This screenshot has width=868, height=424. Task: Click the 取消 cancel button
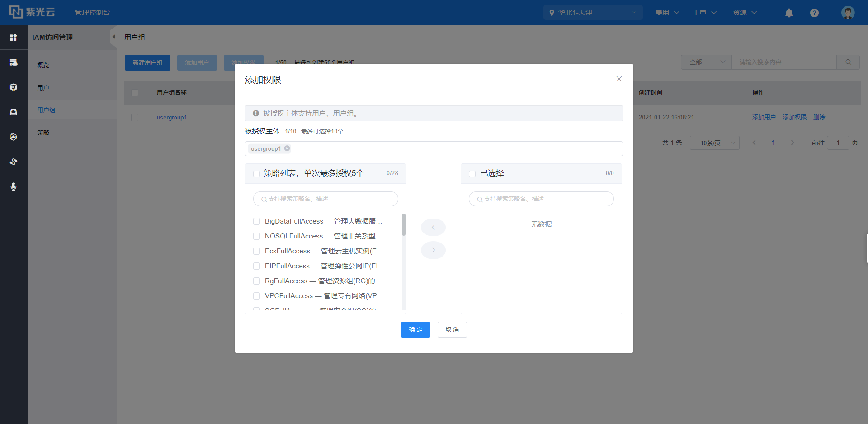(452, 329)
